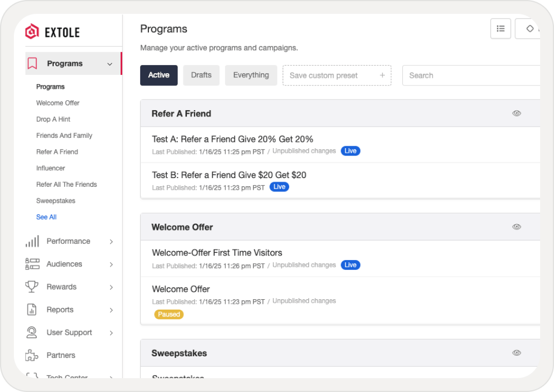554x392 pixels.
Task: Click the Sweepstakes section header title
Action: (x=179, y=353)
